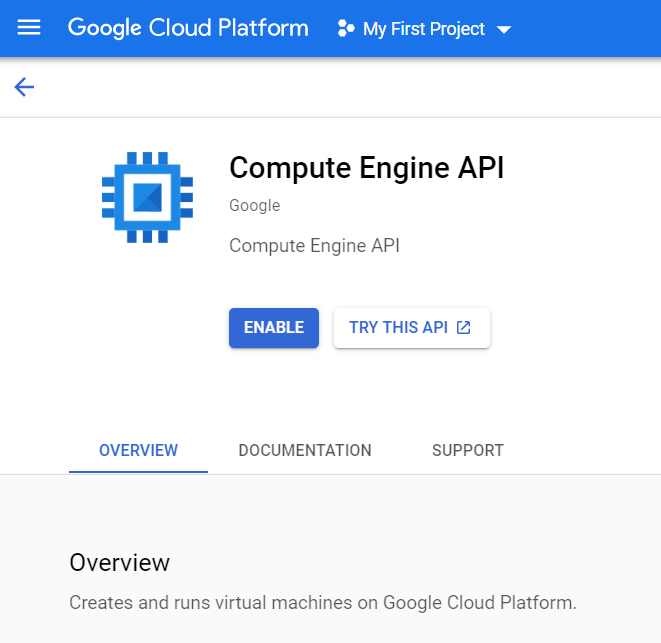
Task: Click the Google vendor label
Action: click(254, 206)
